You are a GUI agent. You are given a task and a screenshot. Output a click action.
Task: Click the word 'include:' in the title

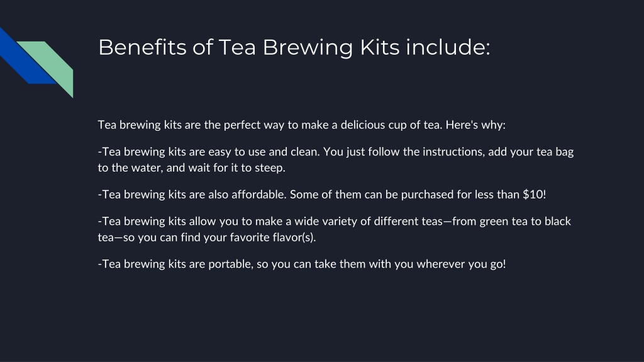[x=448, y=47]
